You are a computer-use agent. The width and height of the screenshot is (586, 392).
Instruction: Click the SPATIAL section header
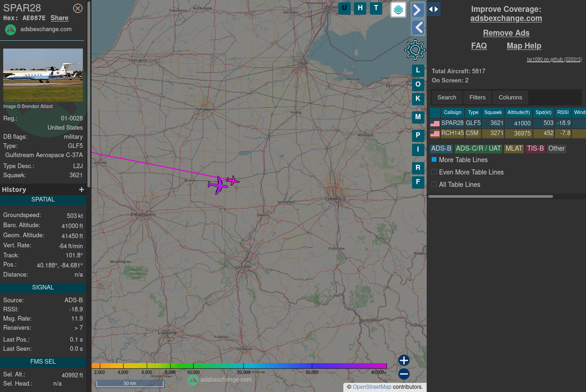[x=43, y=200]
